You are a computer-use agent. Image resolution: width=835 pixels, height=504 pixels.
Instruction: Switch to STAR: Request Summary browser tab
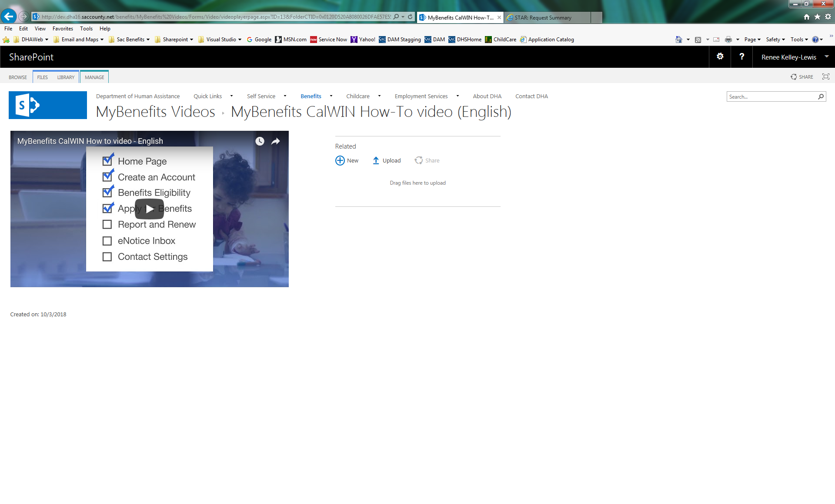(x=548, y=18)
